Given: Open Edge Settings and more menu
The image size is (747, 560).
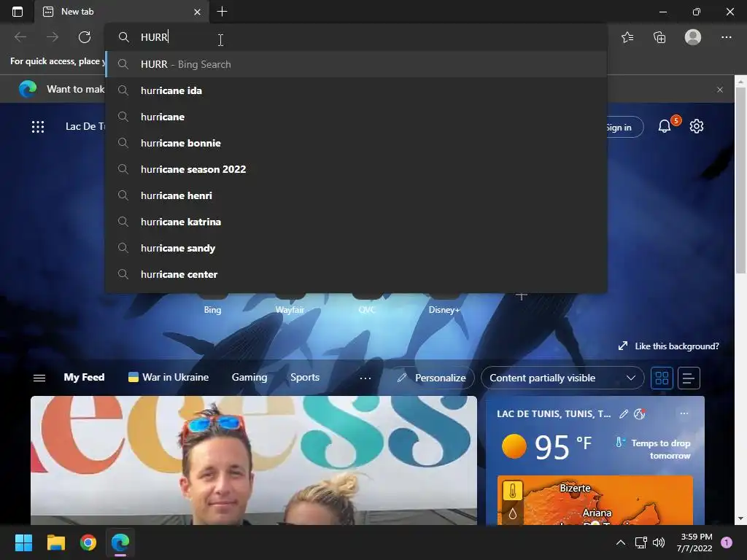Looking at the screenshot, I should tap(726, 37).
